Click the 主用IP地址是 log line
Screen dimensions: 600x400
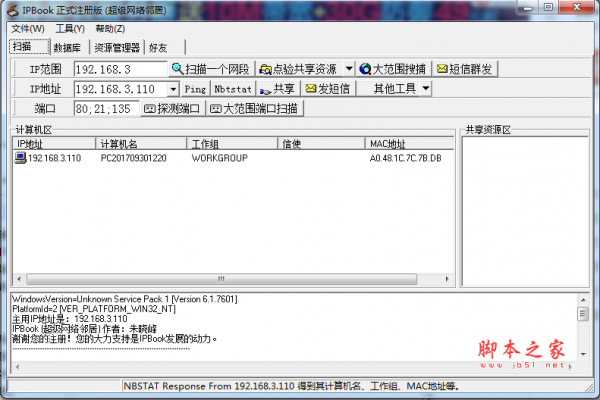point(70,319)
